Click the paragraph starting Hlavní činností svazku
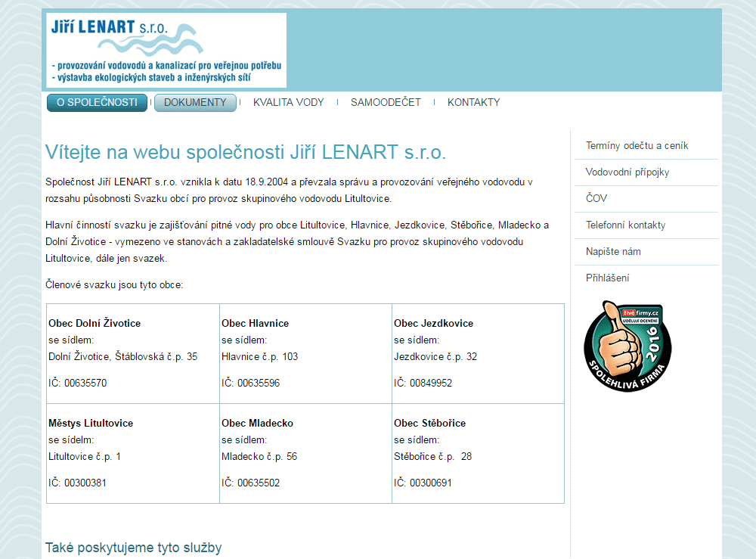Image resolution: width=756 pixels, height=559 pixels. (297, 241)
